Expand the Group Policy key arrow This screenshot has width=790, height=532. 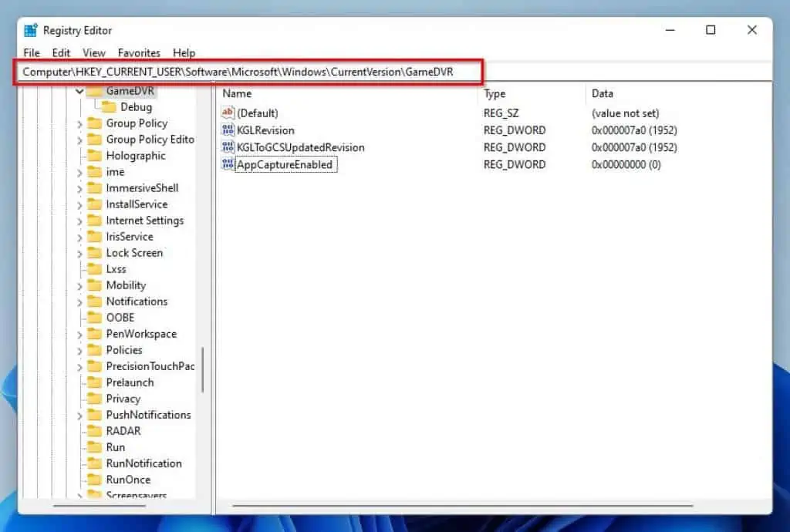[x=79, y=123]
